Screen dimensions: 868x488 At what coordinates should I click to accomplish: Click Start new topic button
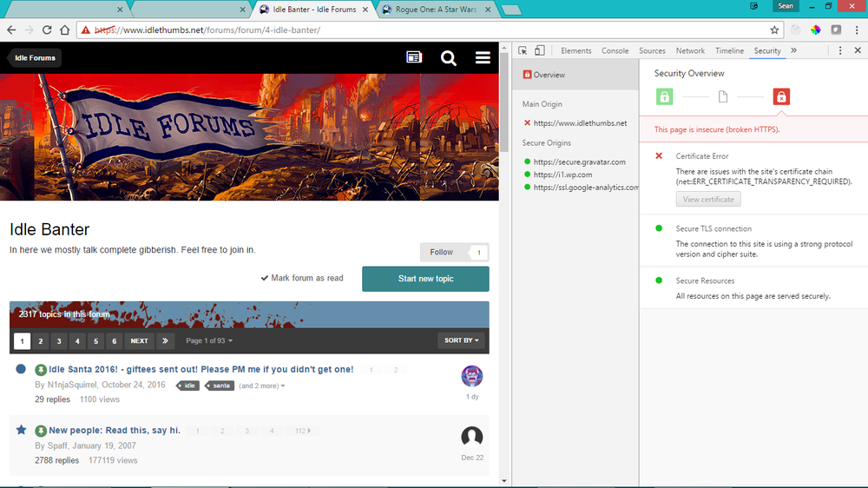point(425,279)
